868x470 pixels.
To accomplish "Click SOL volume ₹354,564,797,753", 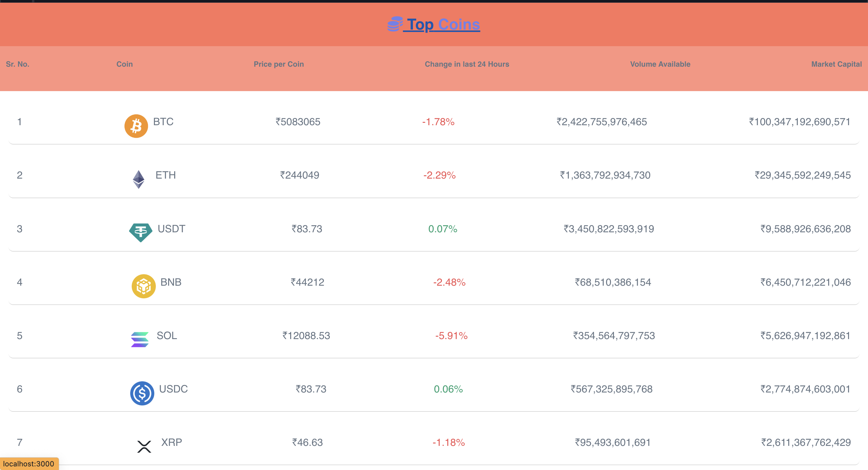I will pos(614,335).
